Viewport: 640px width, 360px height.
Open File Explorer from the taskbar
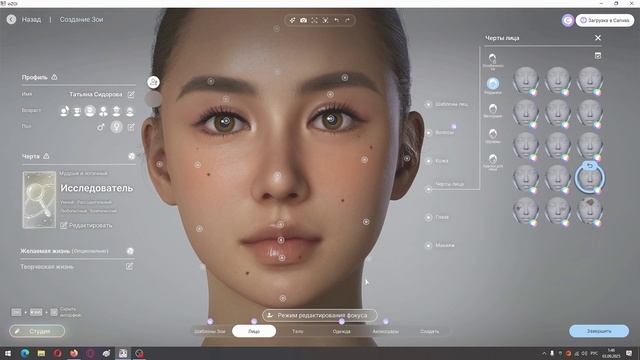point(41,353)
